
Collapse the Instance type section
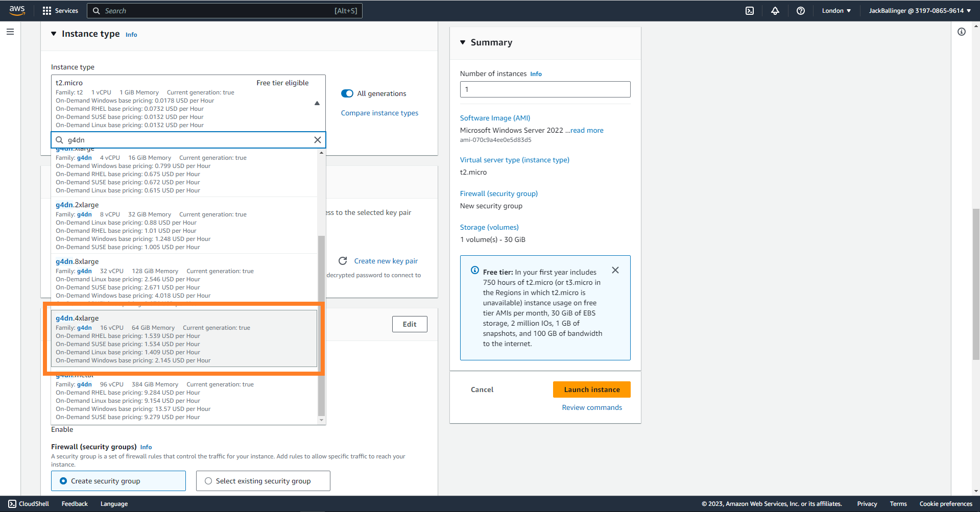tap(54, 34)
